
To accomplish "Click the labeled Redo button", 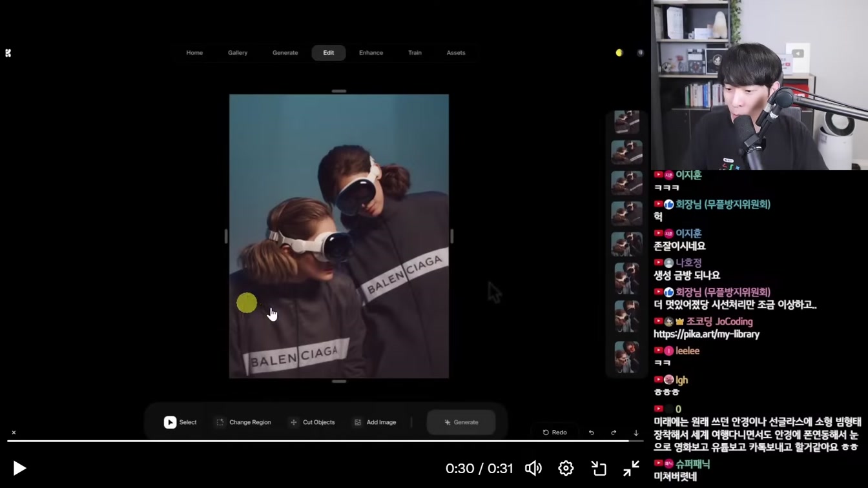I will pyautogui.click(x=555, y=432).
